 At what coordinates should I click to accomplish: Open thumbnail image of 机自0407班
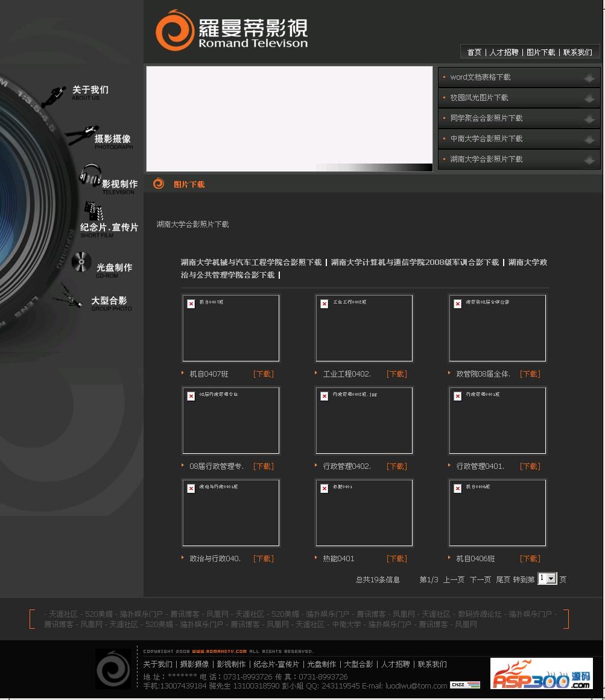230,328
